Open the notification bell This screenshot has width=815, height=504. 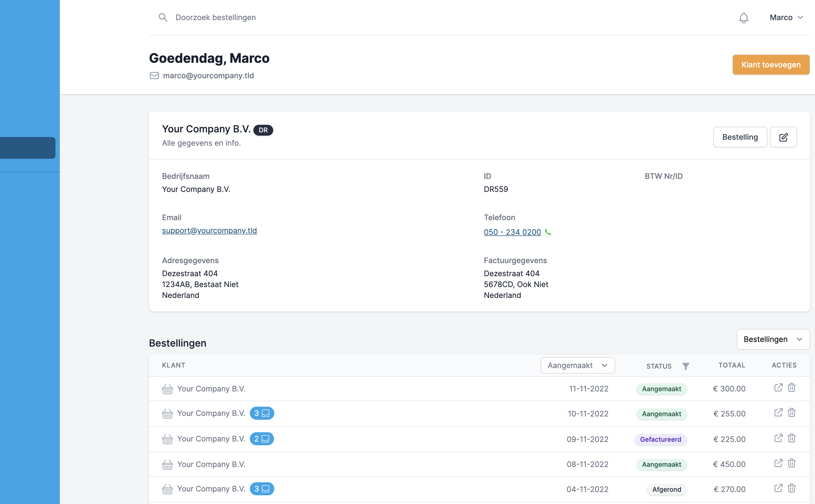pos(743,17)
